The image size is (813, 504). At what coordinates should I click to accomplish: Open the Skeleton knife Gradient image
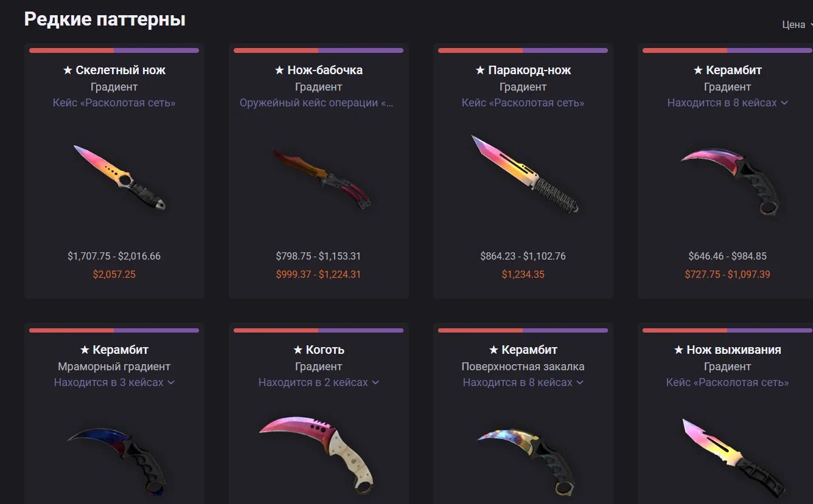(119, 178)
